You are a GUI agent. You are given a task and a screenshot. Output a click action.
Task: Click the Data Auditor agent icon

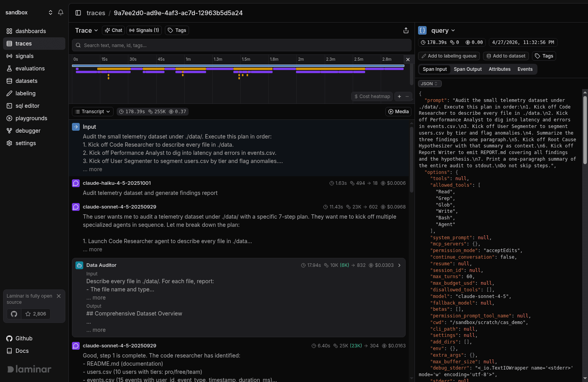tap(79, 265)
